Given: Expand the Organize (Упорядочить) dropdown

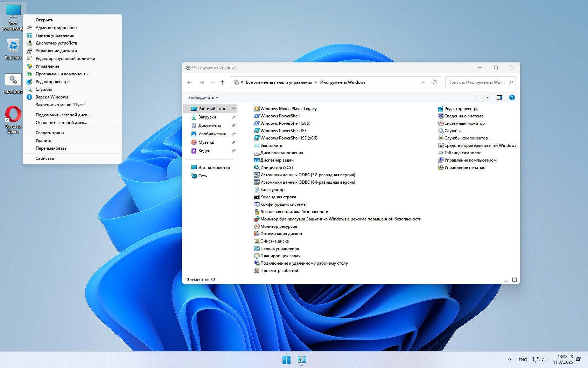Looking at the screenshot, I should tap(203, 97).
